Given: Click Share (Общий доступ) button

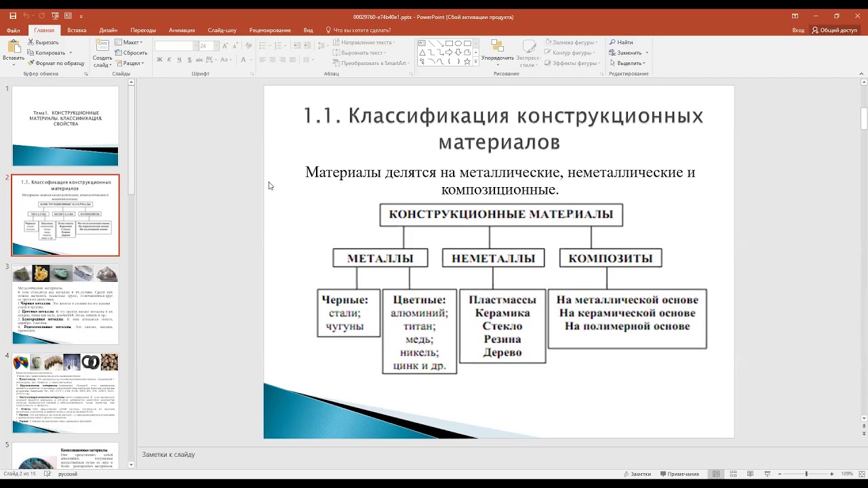Looking at the screenshot, I should coord(835,30).
